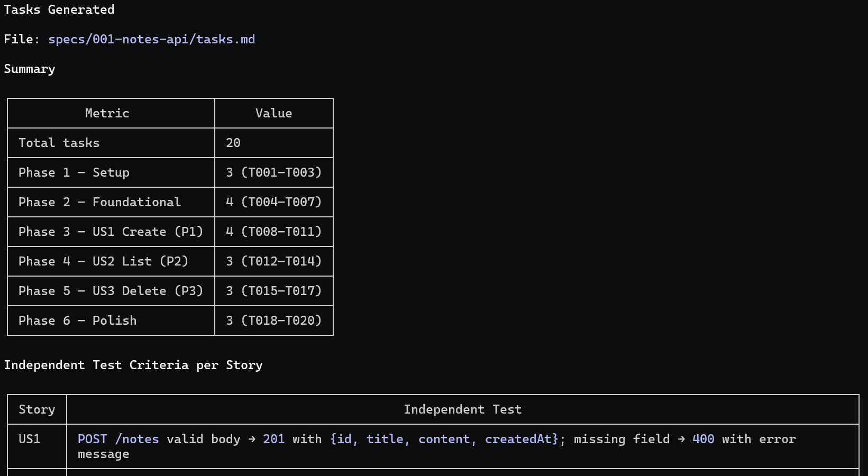Select the Phase 6 — Polish row

(78, 320)
